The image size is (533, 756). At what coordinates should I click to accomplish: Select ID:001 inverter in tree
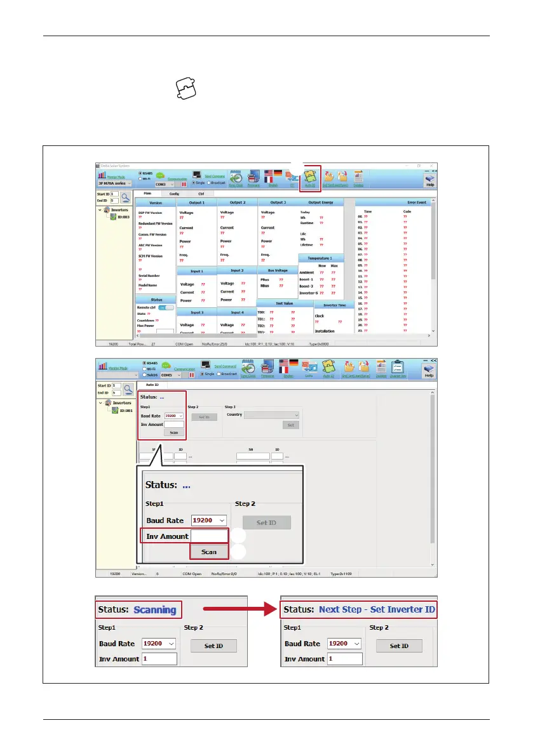point(123,410)
